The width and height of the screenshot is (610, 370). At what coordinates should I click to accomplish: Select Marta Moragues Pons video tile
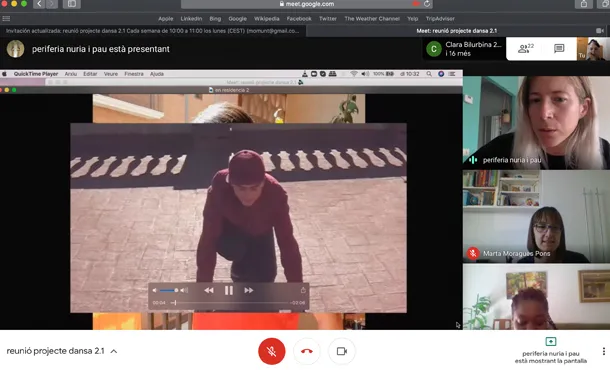pyautogui.click(x=536, y=216)
